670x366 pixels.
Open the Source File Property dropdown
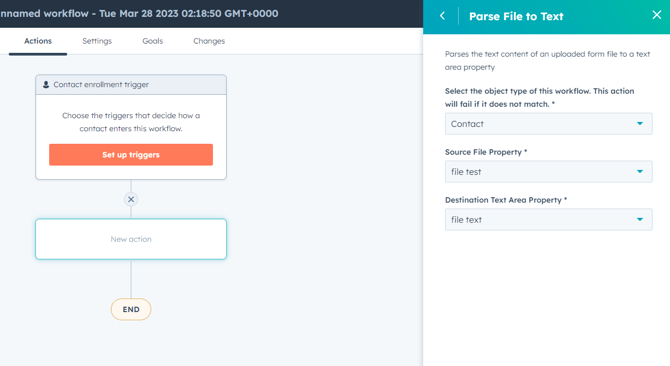coord(549,172)
